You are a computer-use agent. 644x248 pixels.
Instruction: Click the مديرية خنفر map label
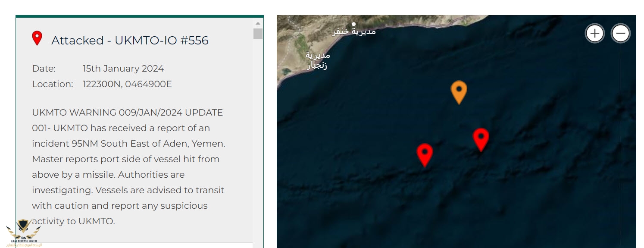tap(354, 31)
